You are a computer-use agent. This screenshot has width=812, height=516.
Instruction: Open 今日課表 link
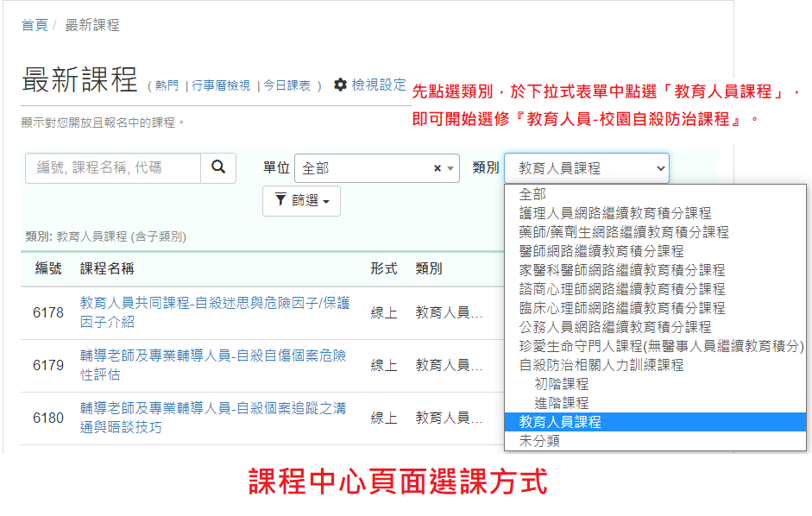286,85
